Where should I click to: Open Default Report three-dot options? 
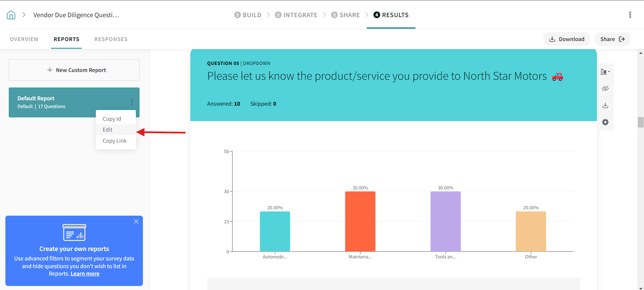pyautogui.click(x=131, y=102)
